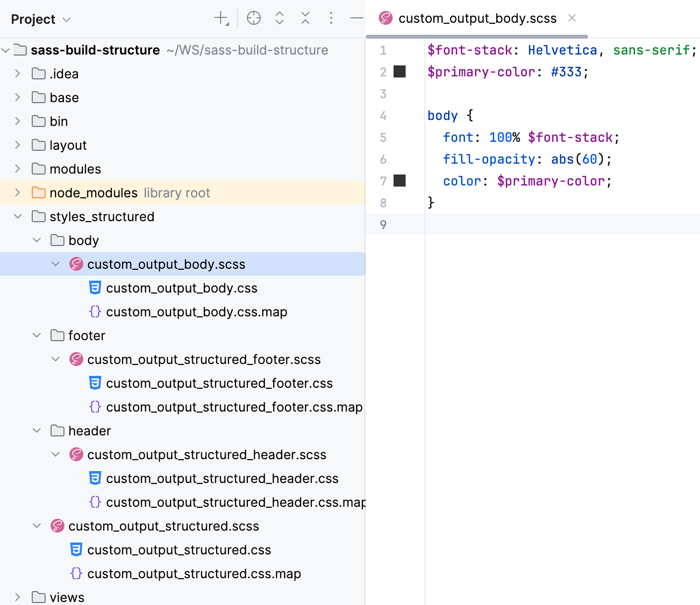The height and width of the screenshot is (605, 700).
Task: Collapse All items in the Project tree
Action: (x=305, y=17)
